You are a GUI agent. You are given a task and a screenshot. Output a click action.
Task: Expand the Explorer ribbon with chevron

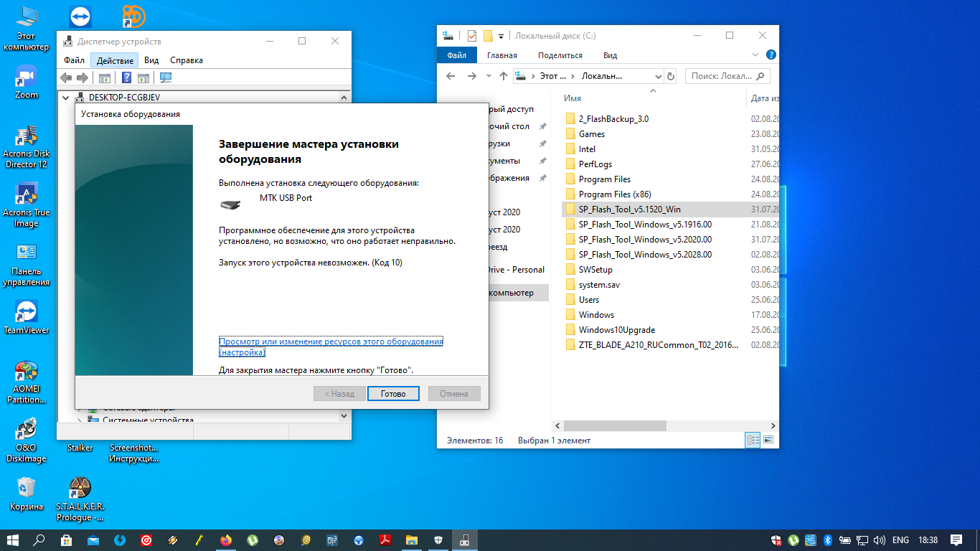pyautogui.click(x=755, y=55)
